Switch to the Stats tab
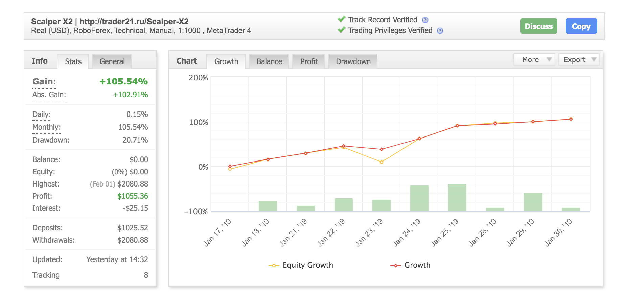Image resolution: width=644 pixels, height=298 pixels. pyautogui.click(x=73, y=61)
